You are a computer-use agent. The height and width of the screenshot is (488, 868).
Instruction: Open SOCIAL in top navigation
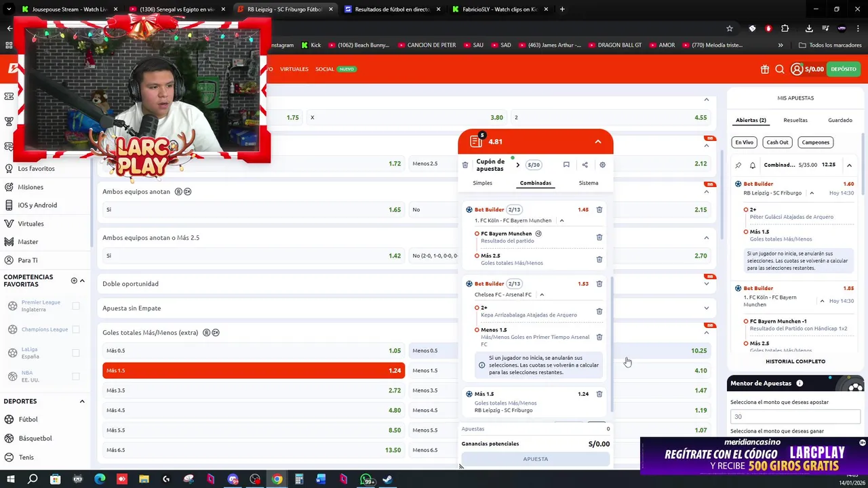(325, 69)
